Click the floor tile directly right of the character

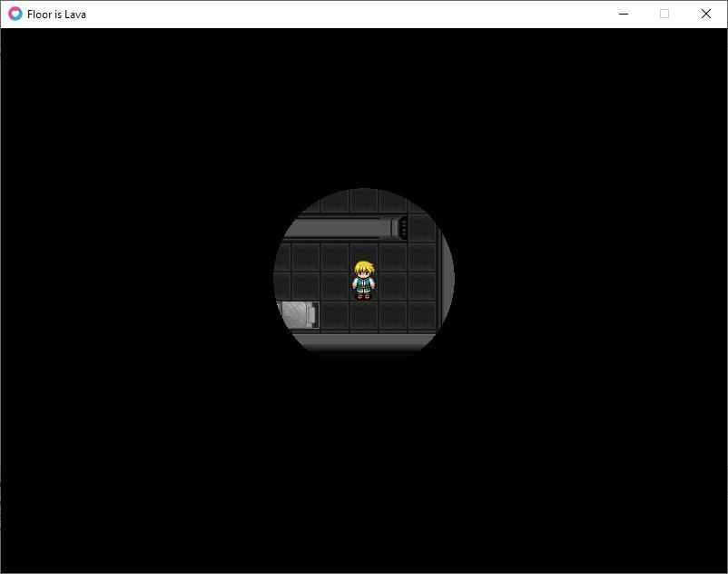click(393, 285)
